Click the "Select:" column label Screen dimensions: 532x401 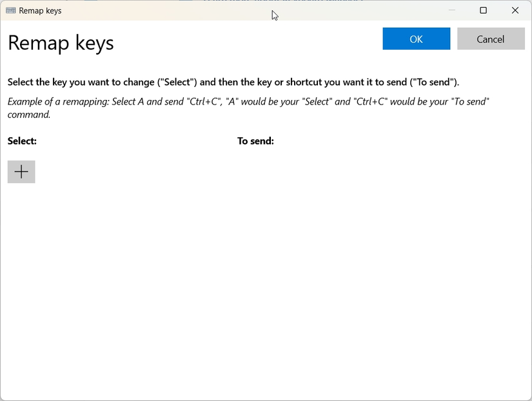[x=21, y=141]
